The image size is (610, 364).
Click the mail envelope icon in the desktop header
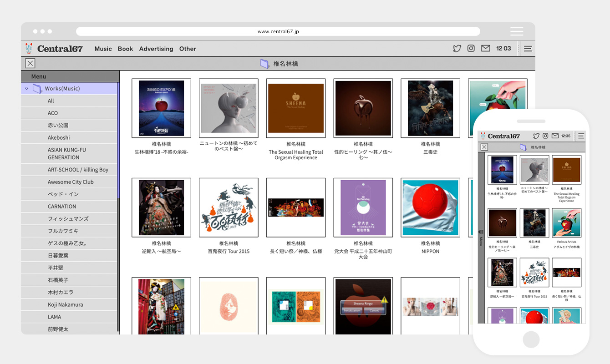pos(486,49)
